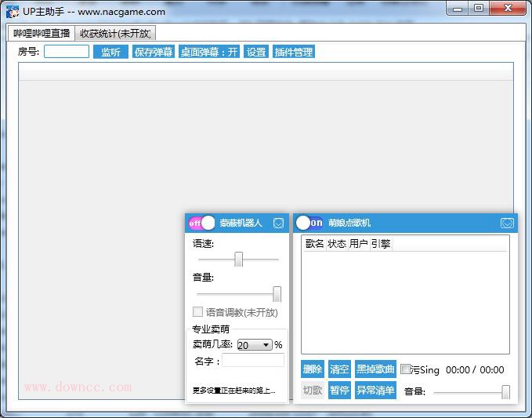Click the 监听 button
532x418 pixels.
(x=110, y=52)
